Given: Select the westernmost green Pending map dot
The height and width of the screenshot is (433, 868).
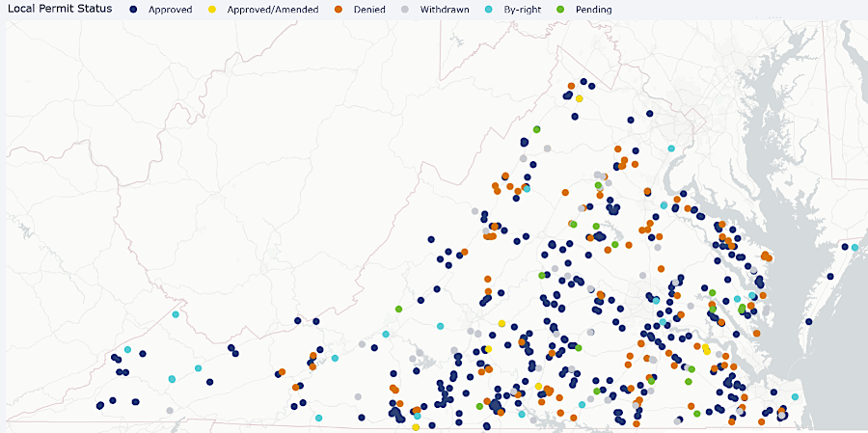Looking at the screenshot, I should coord(398,309).
